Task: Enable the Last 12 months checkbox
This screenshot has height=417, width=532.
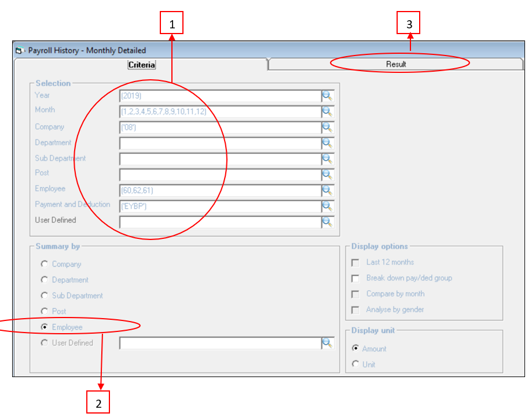Action: coord(355,263)
